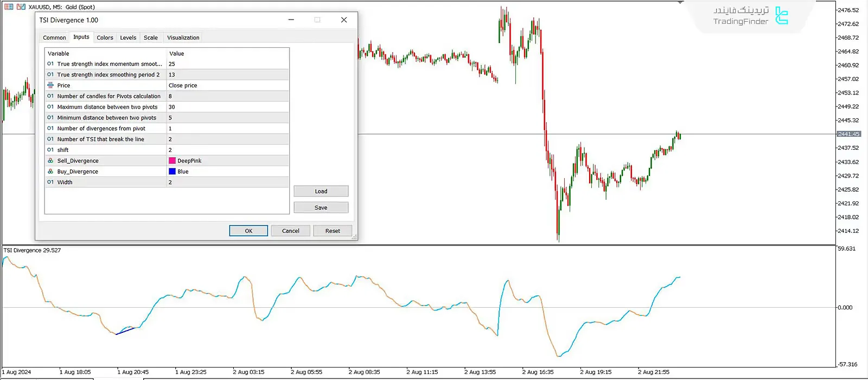Open the Levels tab
This screenshot has width=868, height=380.
click(128, 37)
